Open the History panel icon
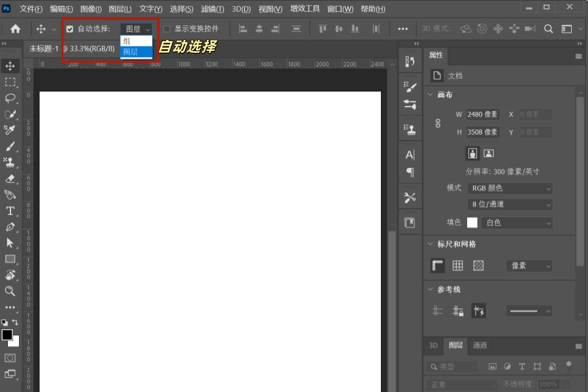This screenshot has height=392, width=588. tap(410, 61)
